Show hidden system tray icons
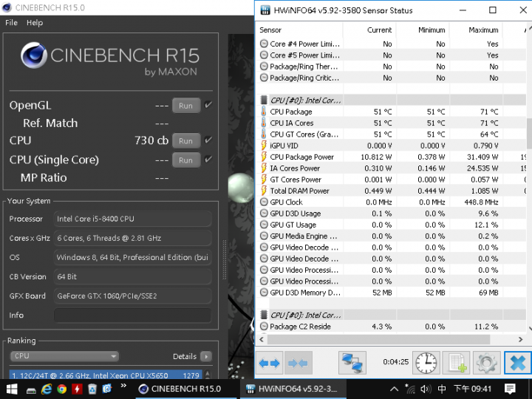 pyautogui.click(x=394, y=389)
